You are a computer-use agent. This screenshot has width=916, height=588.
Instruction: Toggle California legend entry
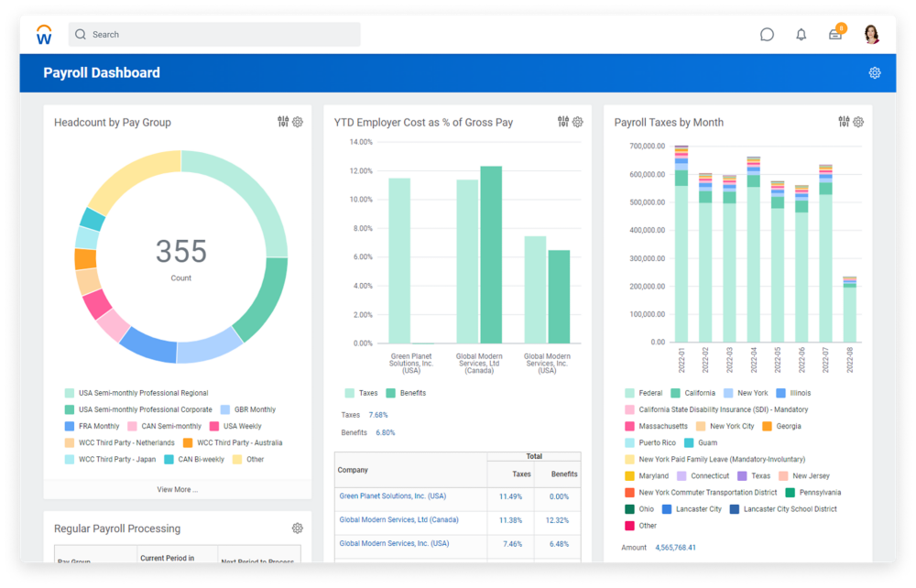[692, 393]
